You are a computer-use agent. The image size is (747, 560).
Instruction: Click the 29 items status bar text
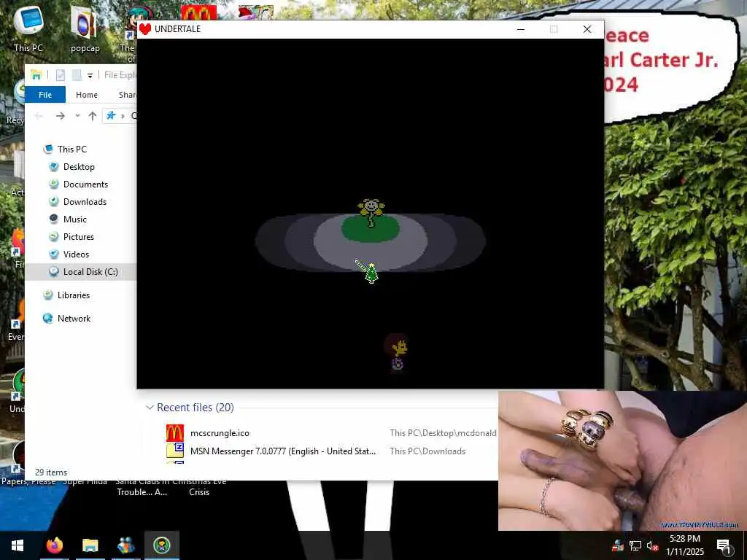51,472
